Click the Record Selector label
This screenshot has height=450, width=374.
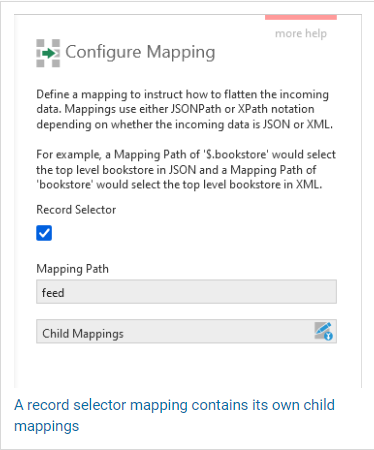(x=76, y=210)
